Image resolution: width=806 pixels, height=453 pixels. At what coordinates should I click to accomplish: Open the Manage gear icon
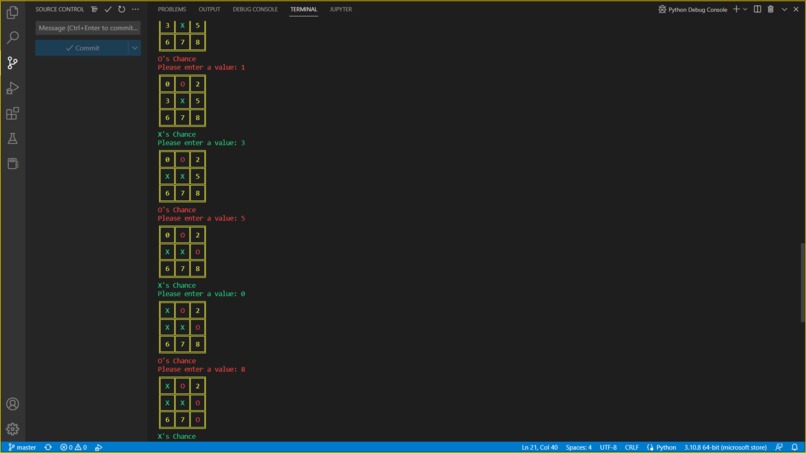point(12,429)
